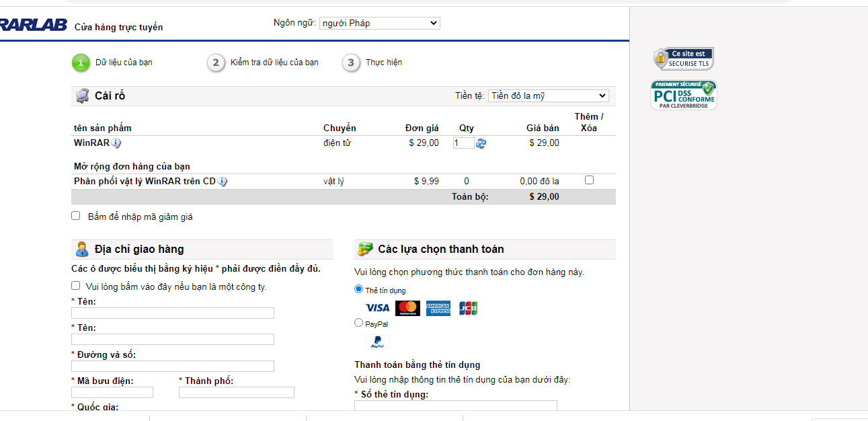
Task: Click the Thực hiện step label
Action: (384, 63)
